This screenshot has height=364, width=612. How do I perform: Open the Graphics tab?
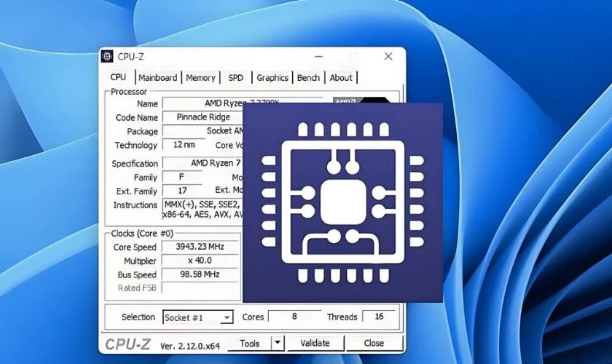click(272, 78)
